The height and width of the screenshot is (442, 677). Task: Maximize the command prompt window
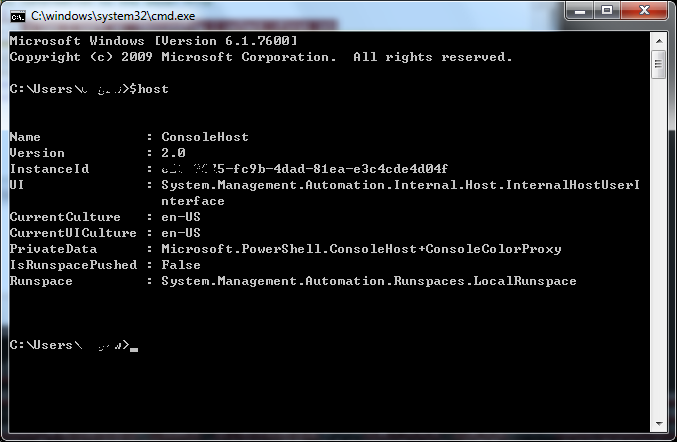607,12
